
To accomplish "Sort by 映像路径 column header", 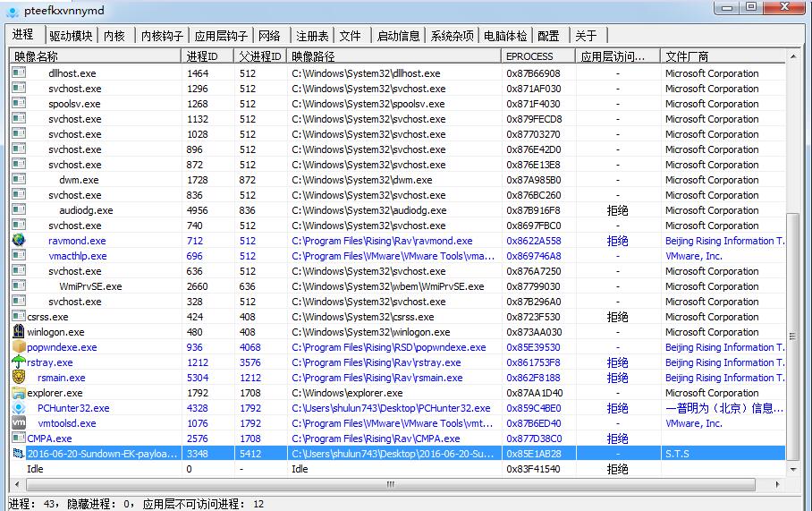I will point(393,56).
